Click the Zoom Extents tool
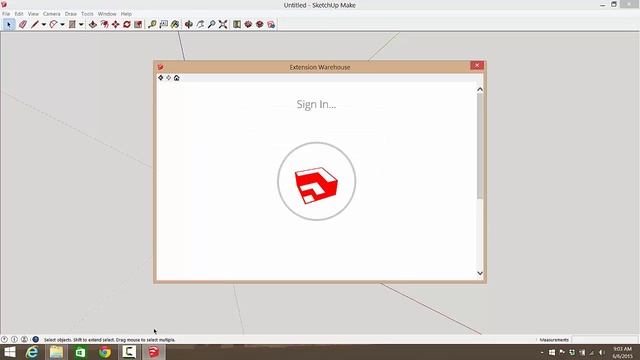 (223, 24)
